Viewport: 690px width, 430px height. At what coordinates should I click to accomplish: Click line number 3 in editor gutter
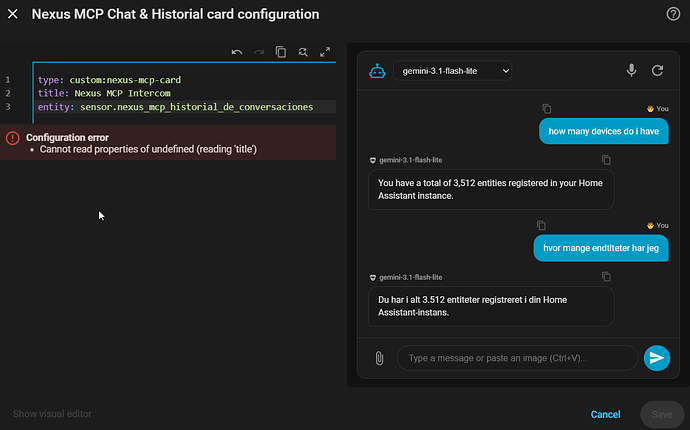tap(7, 107)
